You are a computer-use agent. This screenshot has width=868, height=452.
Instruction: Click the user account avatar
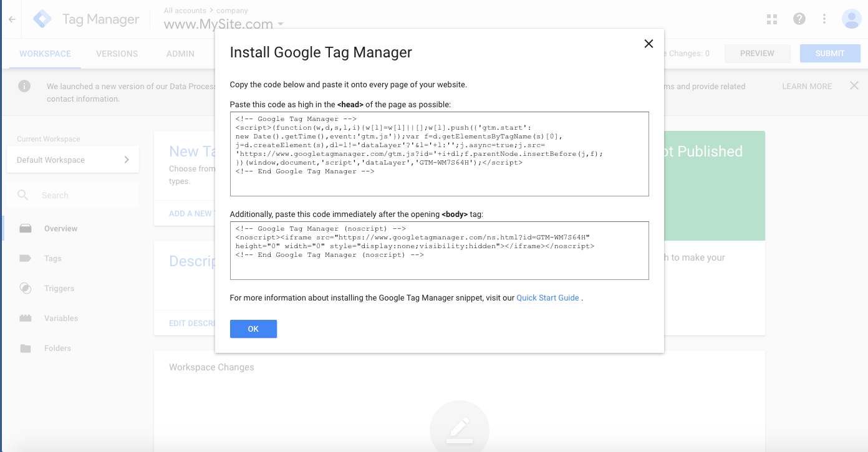point(851,19)
